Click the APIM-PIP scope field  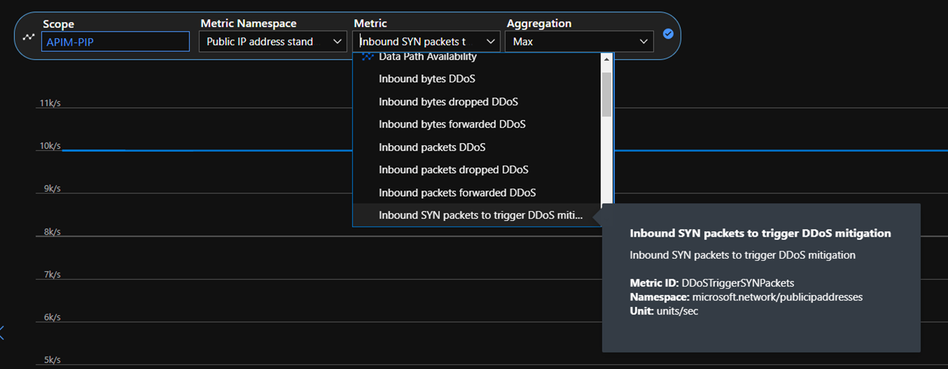(x=115, y=42)
